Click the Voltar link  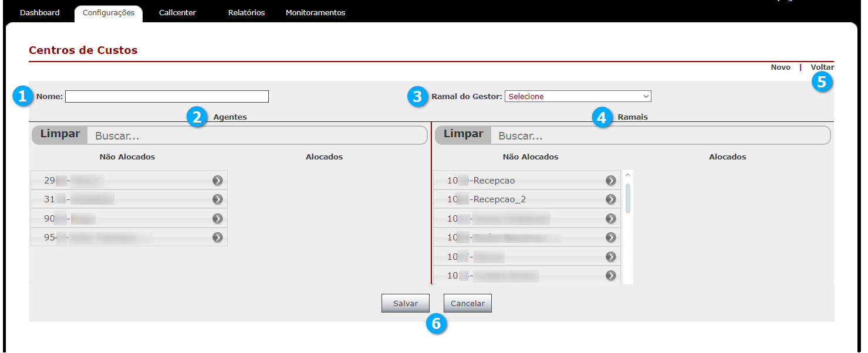coord(822,67)
